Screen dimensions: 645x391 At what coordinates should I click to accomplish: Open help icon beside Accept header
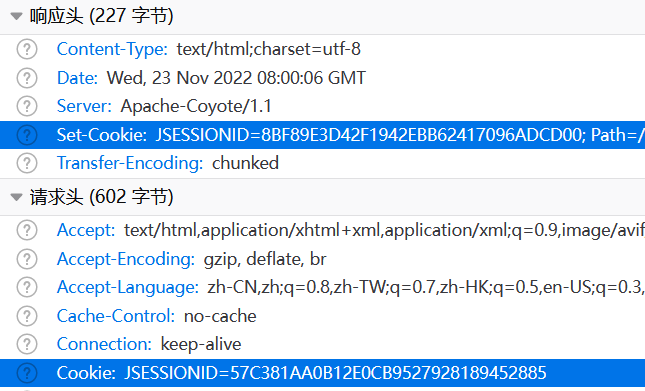point(27,230)
